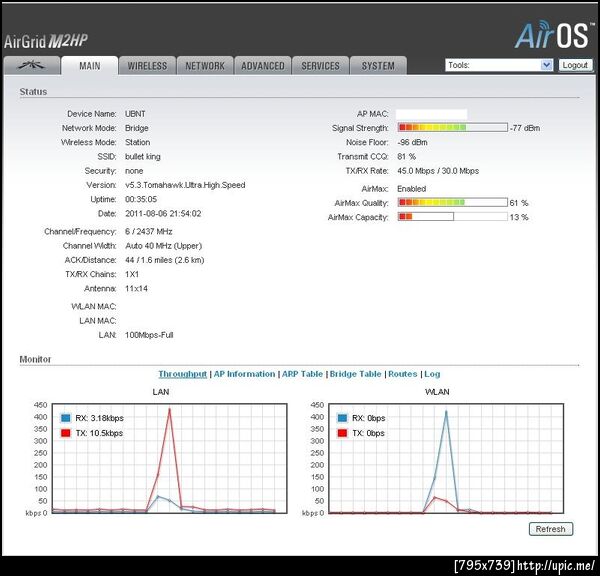Switch to the SYSTEM tab
The height and width of the screenshot is (576, 600).
[x=378, y=65]
